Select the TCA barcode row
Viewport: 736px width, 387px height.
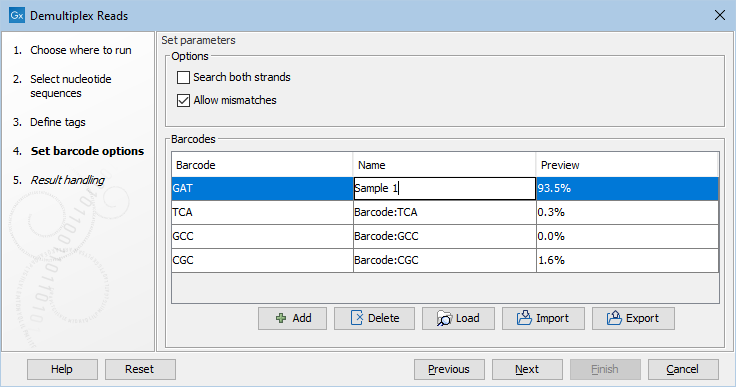(445, 212)
